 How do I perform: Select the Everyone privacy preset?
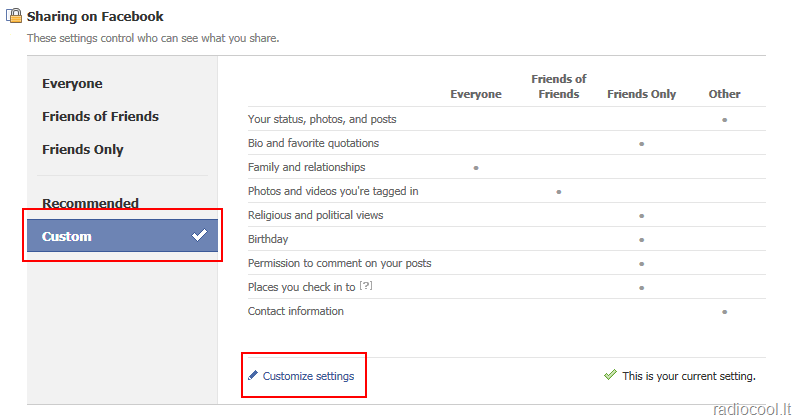click(72, 84)
